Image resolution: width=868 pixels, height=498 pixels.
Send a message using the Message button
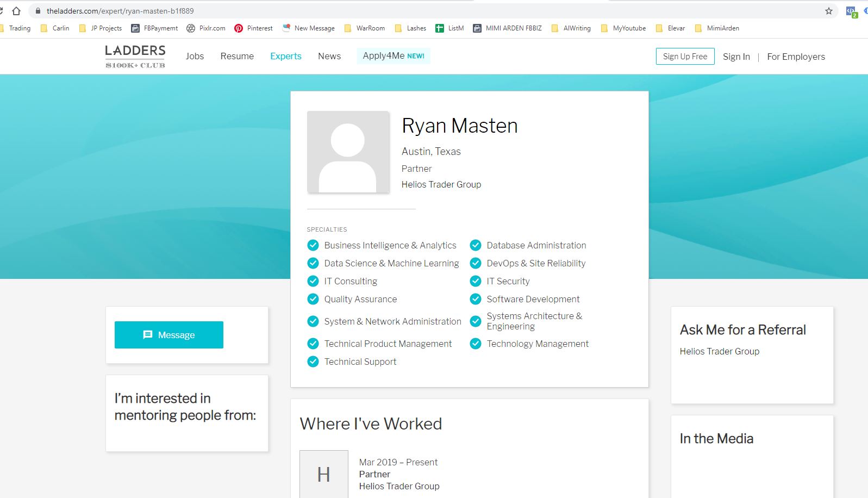click(169, 335)
